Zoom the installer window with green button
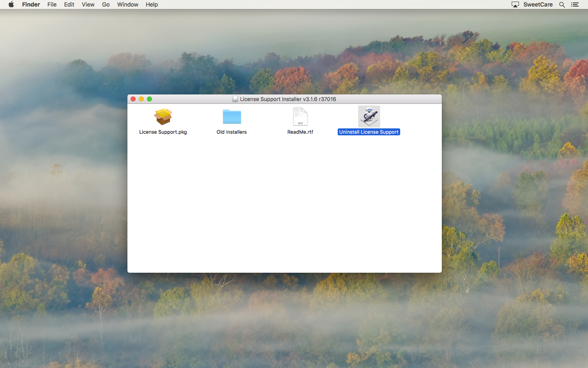Screen dimensions: 588x368 149,99
